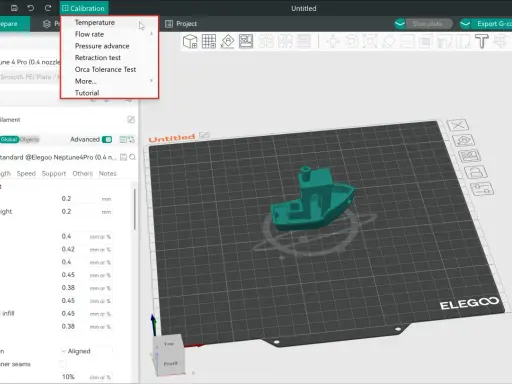Click the 0.42 line width field

point(86,249)
